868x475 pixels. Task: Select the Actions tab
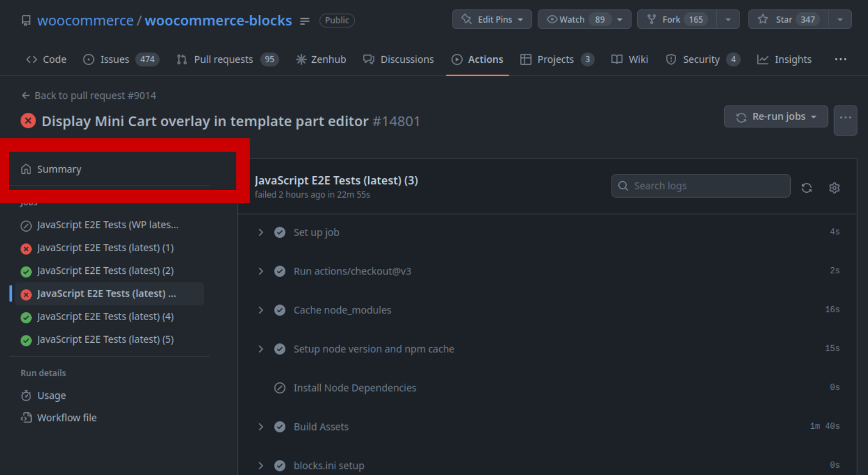pos(478,59)
